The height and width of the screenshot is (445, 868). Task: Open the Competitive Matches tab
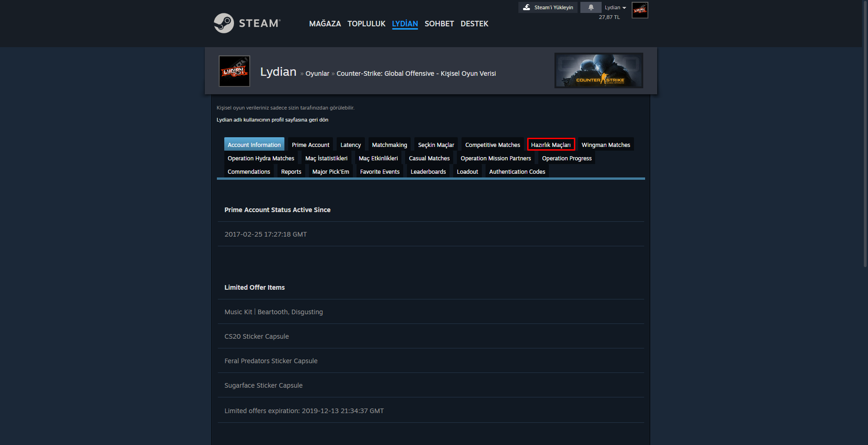tap(492, 144)
